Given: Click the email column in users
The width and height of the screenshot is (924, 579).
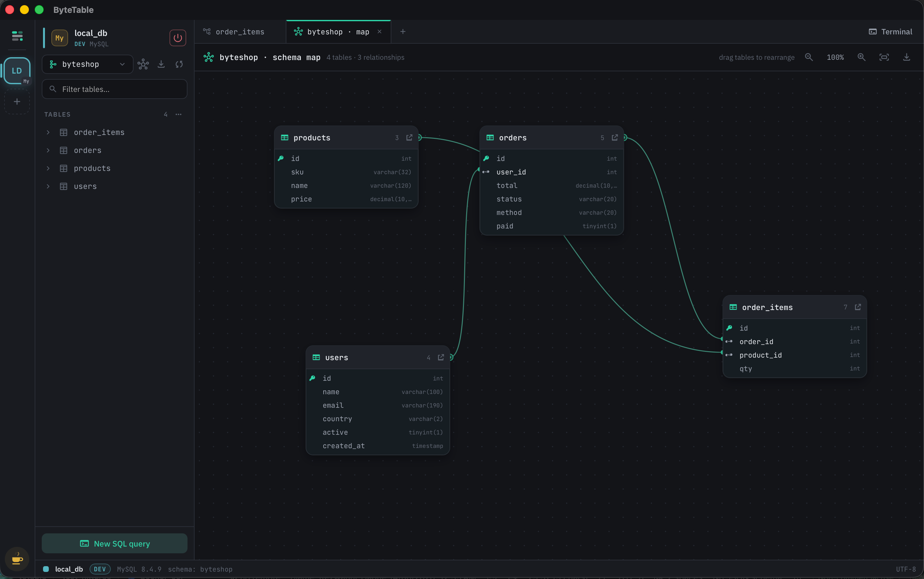Looking at the screenshot, I should (378, 405).
